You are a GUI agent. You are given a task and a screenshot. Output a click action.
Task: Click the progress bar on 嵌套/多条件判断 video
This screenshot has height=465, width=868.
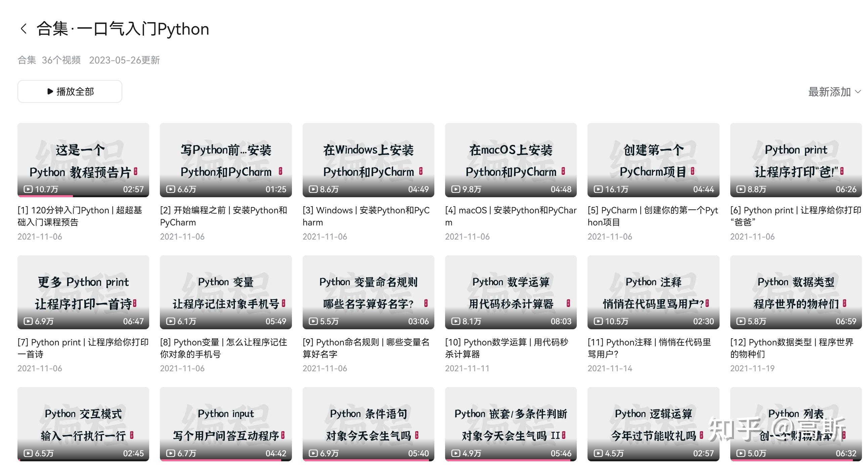(x=511, y=460)
